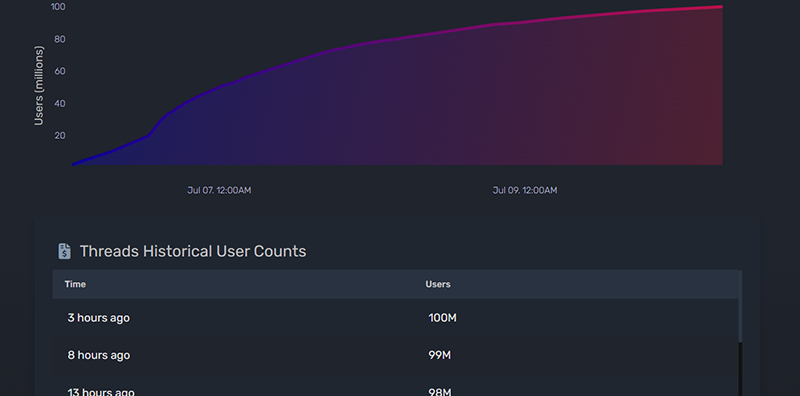Click the Threads Historical User Counts heading
Image resolution: width=800 pixels, height=396 pixels.
click(x=193, y=251)
